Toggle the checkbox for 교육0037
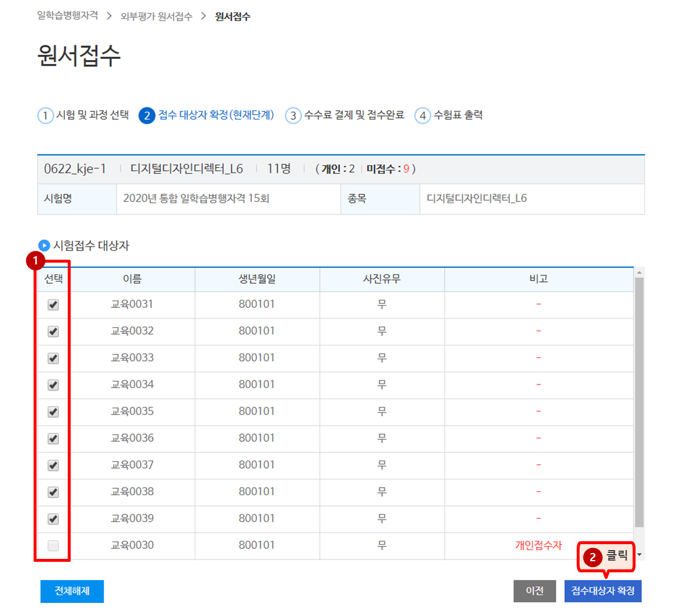 tap(53, 465)
